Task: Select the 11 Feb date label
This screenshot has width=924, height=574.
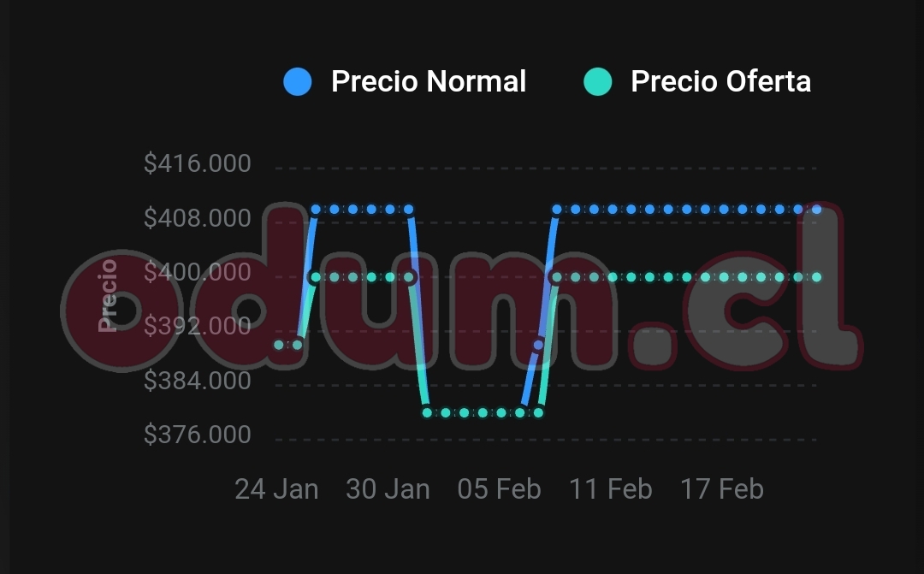Action: (x=610, y=489)
